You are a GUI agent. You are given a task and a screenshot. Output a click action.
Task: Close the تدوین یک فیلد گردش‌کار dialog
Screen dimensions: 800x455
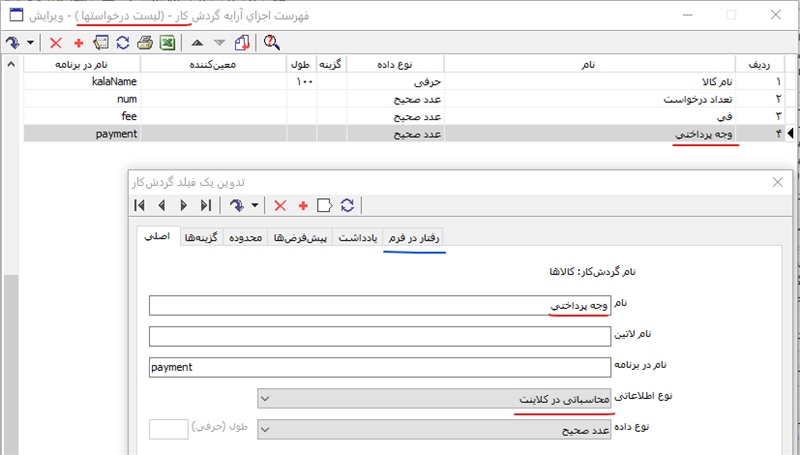pos(777,181)
